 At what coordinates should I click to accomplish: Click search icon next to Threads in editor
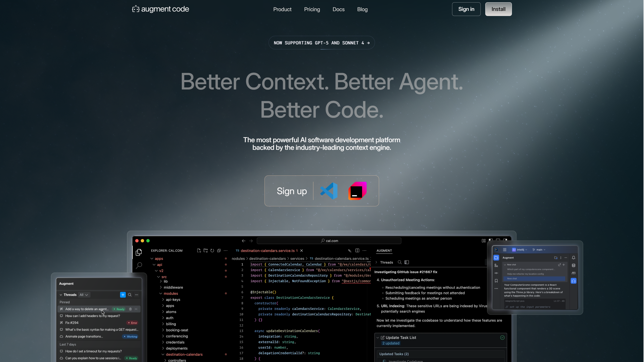(400, 262)
